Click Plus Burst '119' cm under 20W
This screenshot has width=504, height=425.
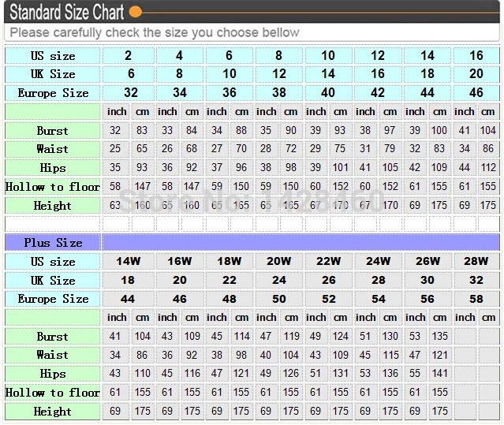[291, 336]
